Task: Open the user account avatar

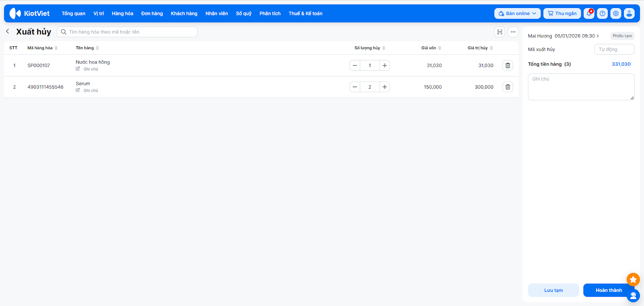Action: [x=629, y=13]
